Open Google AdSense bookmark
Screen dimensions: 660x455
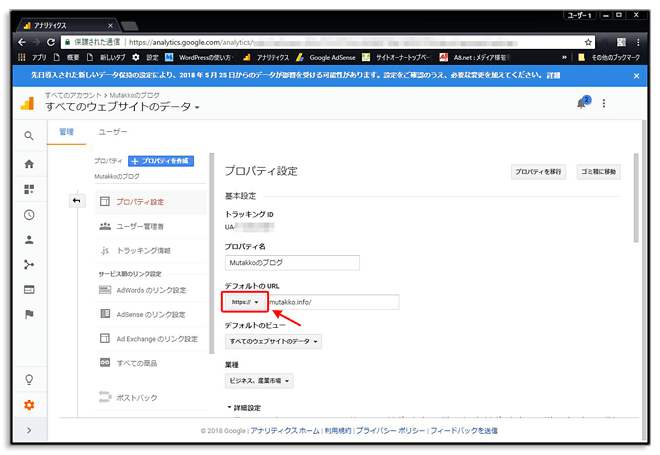(x=326, y=57)
